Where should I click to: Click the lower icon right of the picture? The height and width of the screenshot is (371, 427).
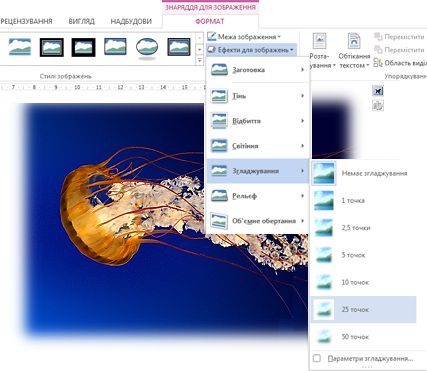click(x=378, y=106)
